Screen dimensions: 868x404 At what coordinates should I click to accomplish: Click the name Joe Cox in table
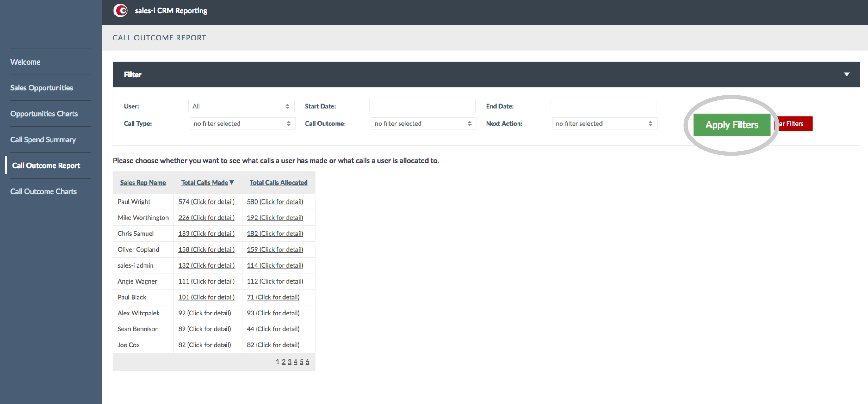pos(128,345)
